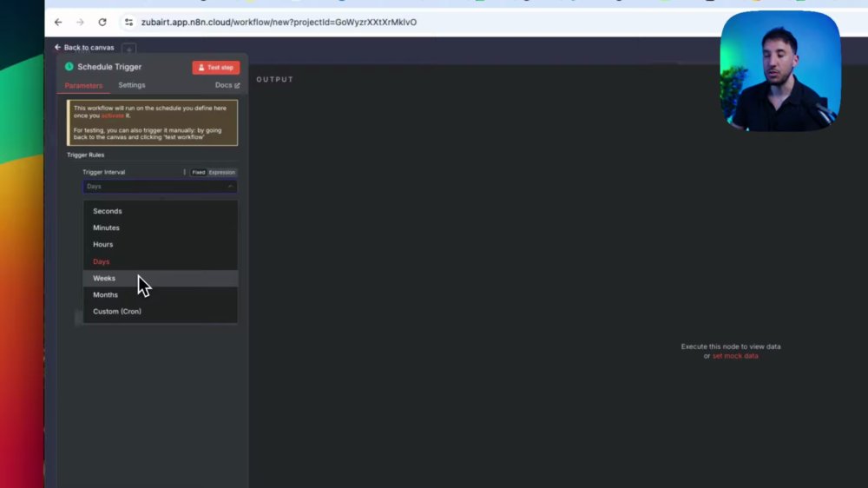Click the browser back arrow icon
The image size is (868, 488).
pyautogui.click(x=58, y=23)
